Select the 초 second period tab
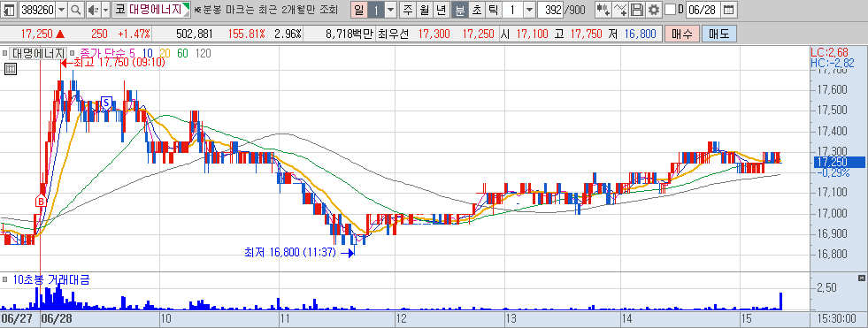This screenshot has height=328, width=868. click(x=476, y=10)
